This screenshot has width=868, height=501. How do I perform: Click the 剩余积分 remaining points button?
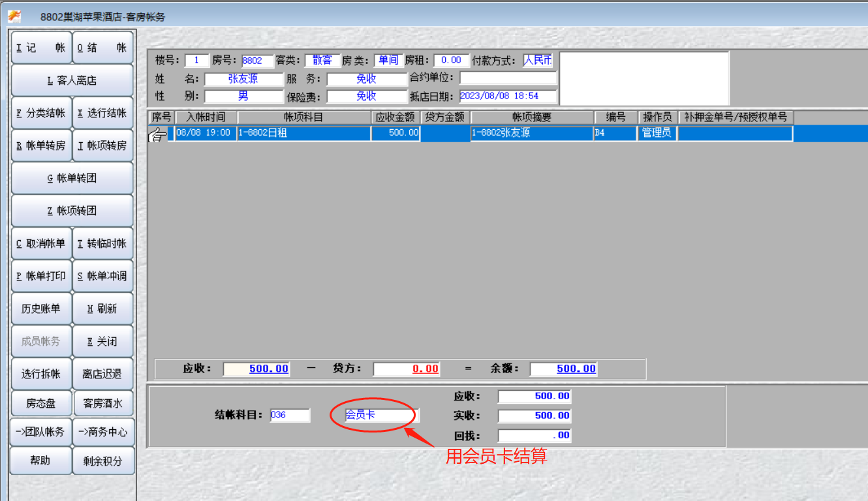pyautogui.click(x=102, y=461)
